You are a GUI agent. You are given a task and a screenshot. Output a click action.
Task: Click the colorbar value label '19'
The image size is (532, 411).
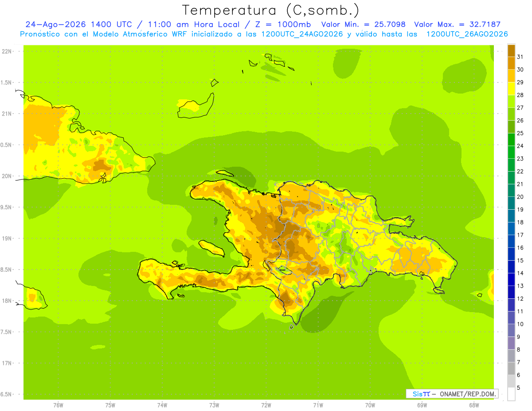520,209
